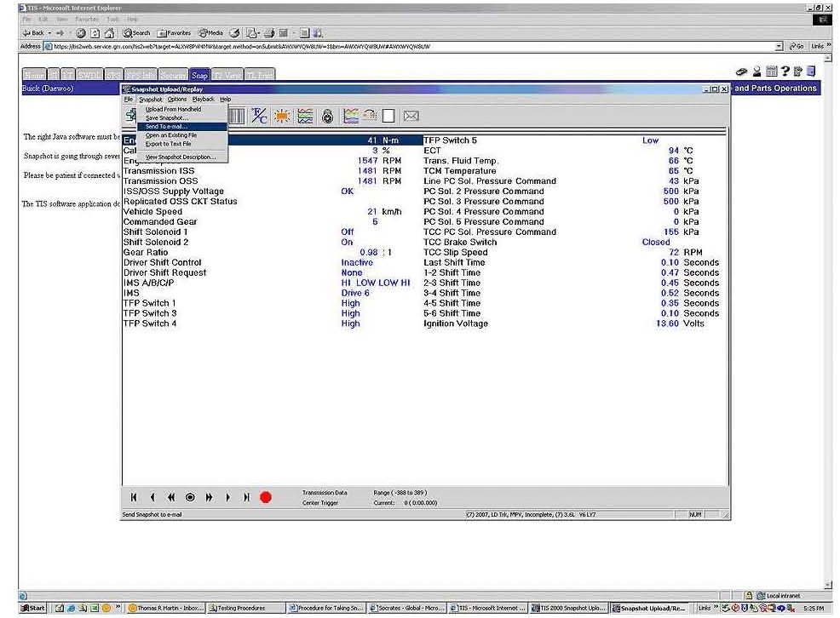Switch to the Home tab in TIS
840x618 pixels.
coord(33,75)
